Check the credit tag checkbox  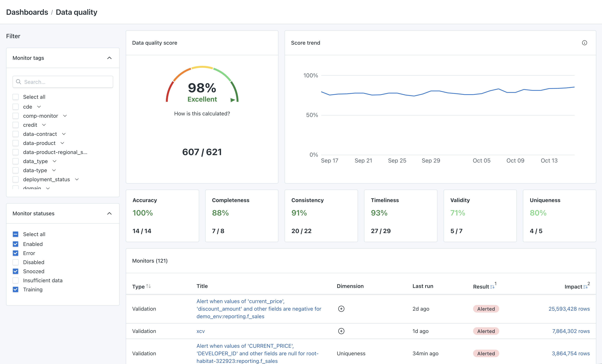click(16, 125)
